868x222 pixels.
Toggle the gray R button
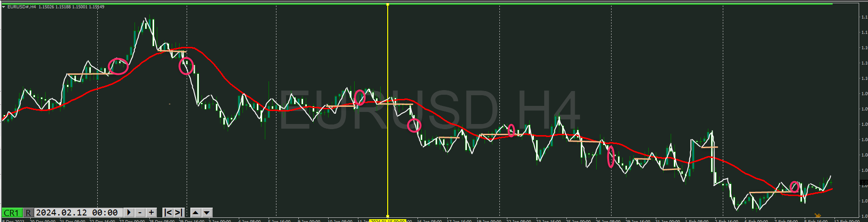28,213
